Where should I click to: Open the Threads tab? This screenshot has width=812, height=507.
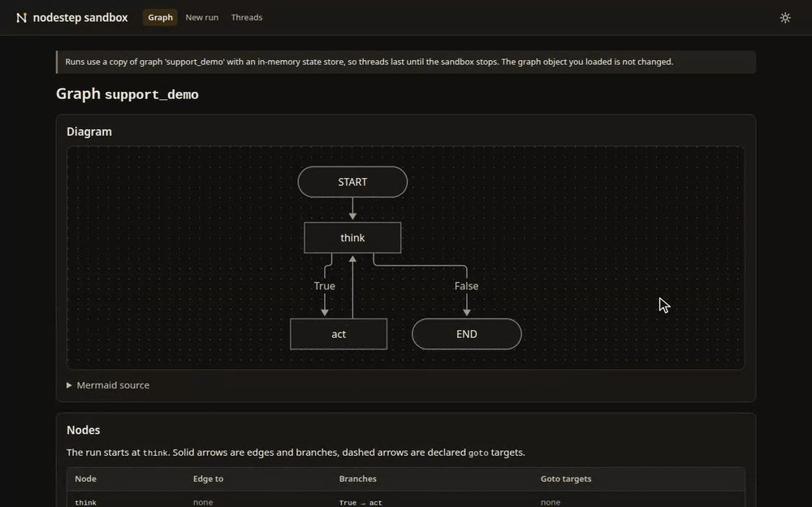click(x=247, y=17)
